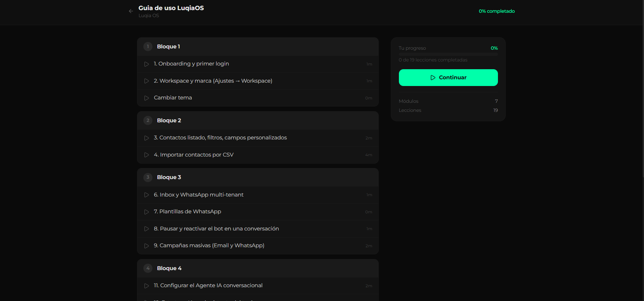
Task: Open lesson 9. Campañas masivas
Action: tap(258, 246)
